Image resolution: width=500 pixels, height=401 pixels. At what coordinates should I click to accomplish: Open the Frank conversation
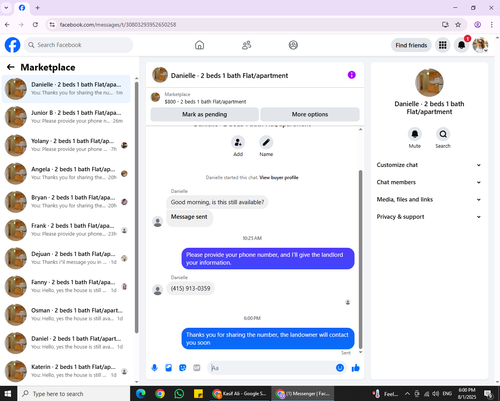pyautogui.click(x=66, y=230)
